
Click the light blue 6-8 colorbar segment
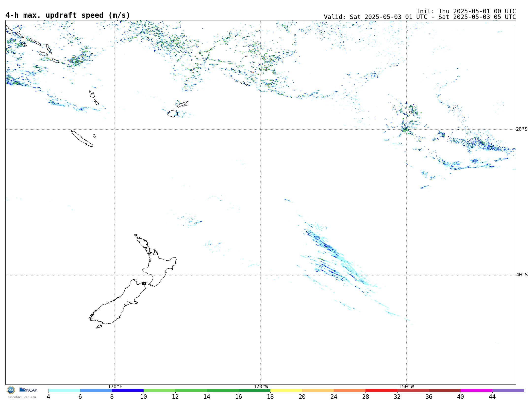click(96, 391)
